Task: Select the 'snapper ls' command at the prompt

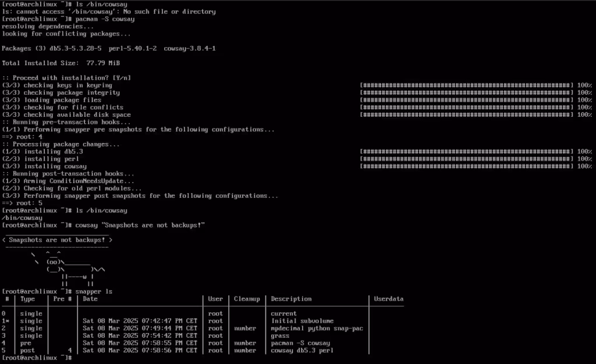Action: [x=94, y=291]
